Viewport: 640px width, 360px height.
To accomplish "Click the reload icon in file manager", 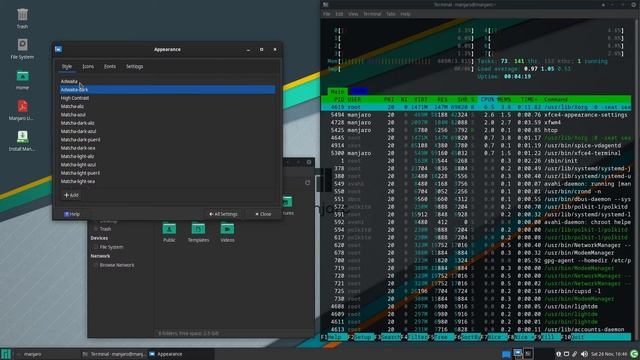I will [x=308, y=183].
